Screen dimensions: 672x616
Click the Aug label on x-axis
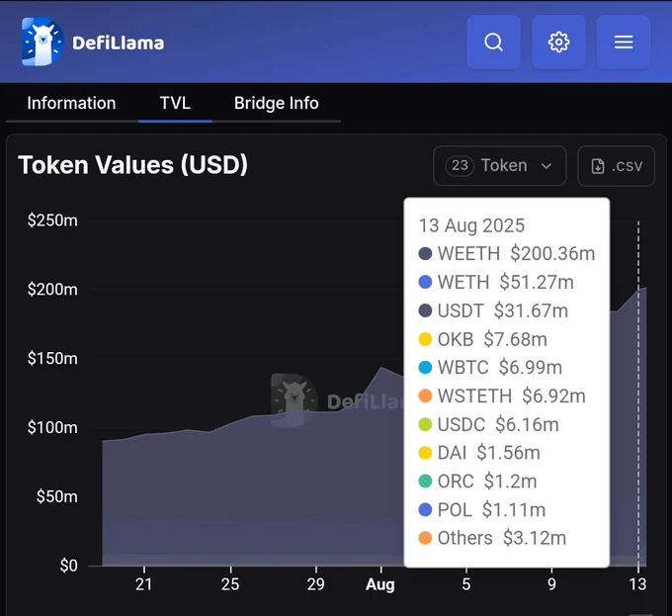pyautogui.click(x=380, y=584)
